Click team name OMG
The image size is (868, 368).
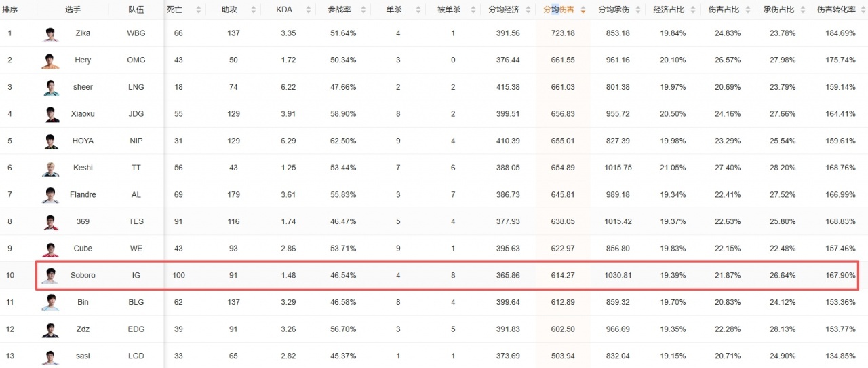coord(136,60)
